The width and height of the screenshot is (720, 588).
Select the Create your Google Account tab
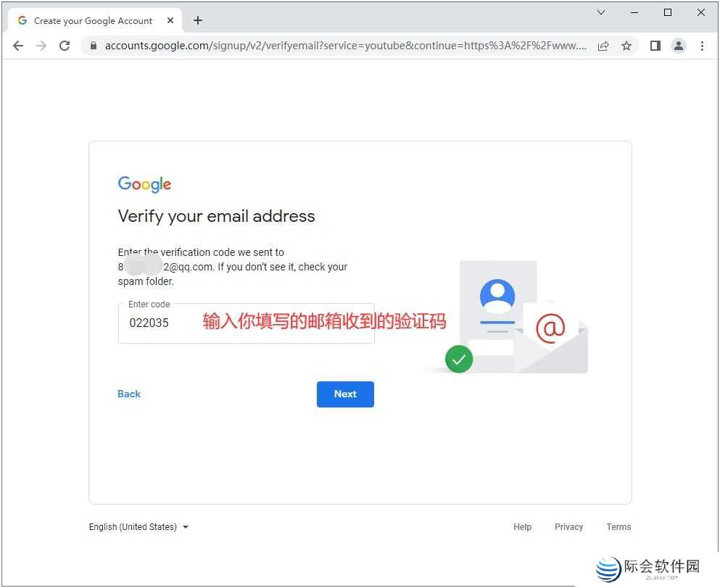pyautogui.click(x=94, y=20)
